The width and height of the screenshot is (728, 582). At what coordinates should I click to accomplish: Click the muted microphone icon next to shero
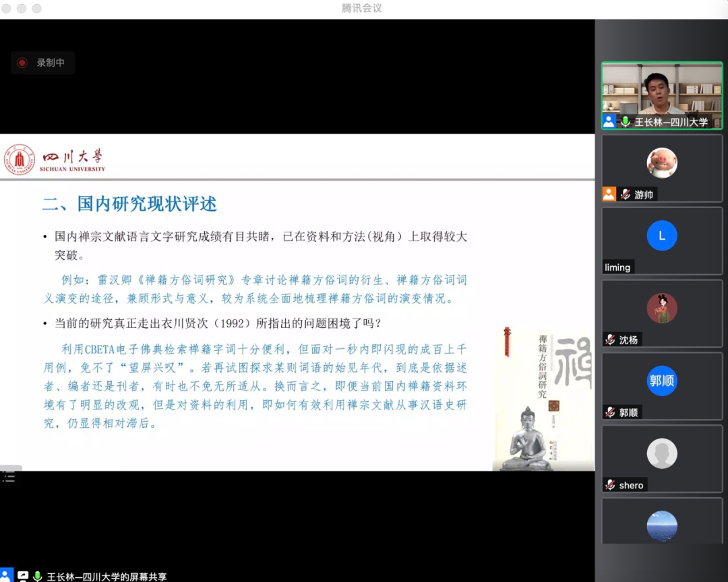(610, 485)
